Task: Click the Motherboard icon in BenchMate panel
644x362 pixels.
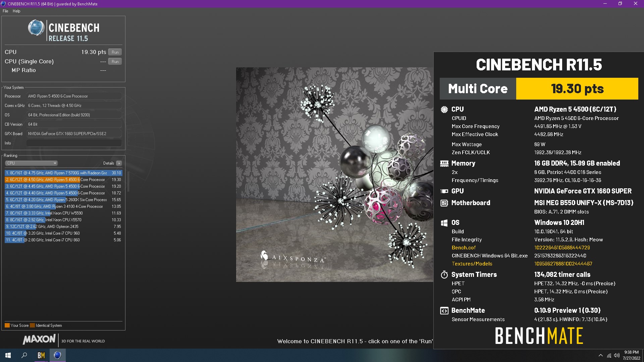Action: pos(444,203)
